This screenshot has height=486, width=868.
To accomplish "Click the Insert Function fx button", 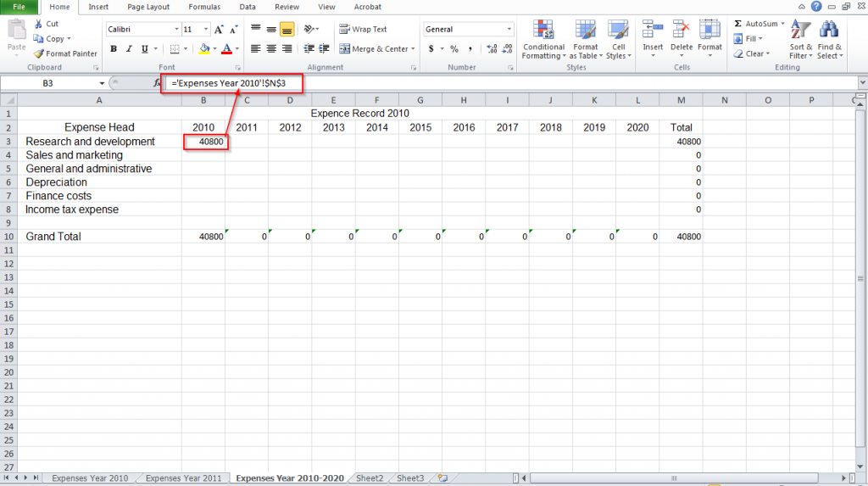I will pyautogui.click(x=157, y=83).
